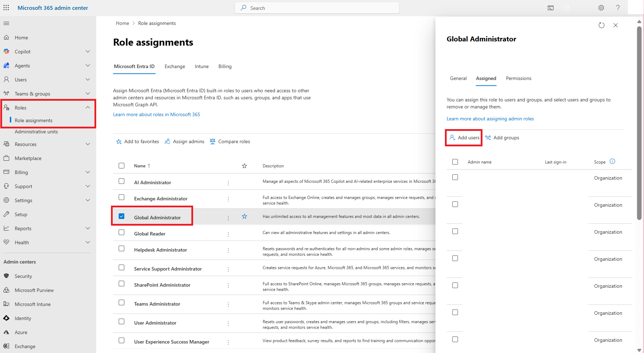
Task: Open Learn more about assigning admin roles
Action: tap(490, 119)
